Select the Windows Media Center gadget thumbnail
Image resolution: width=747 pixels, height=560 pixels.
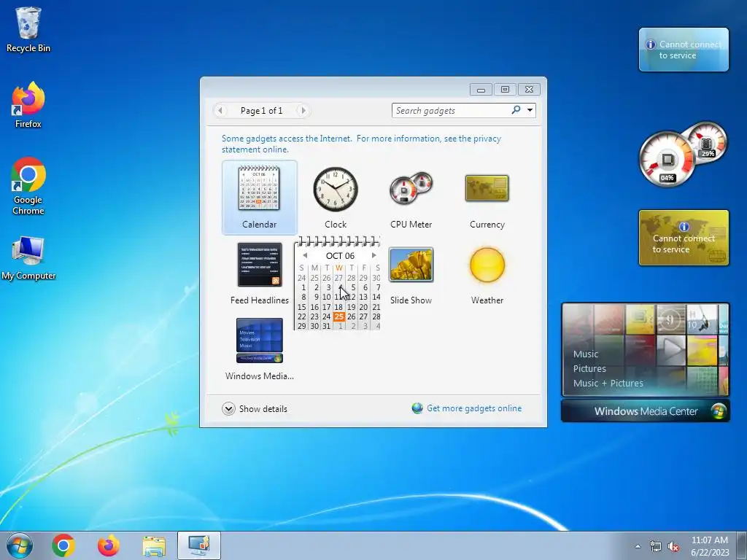click(260, 341)
